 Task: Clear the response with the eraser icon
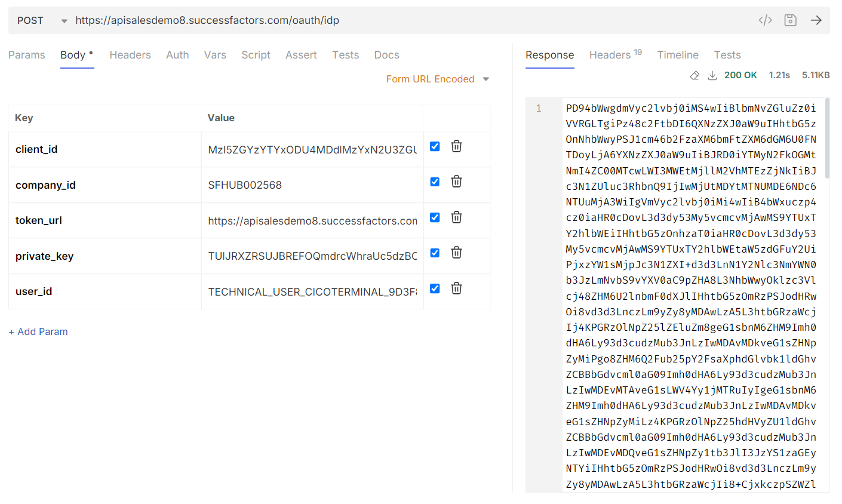pos(695,75)
